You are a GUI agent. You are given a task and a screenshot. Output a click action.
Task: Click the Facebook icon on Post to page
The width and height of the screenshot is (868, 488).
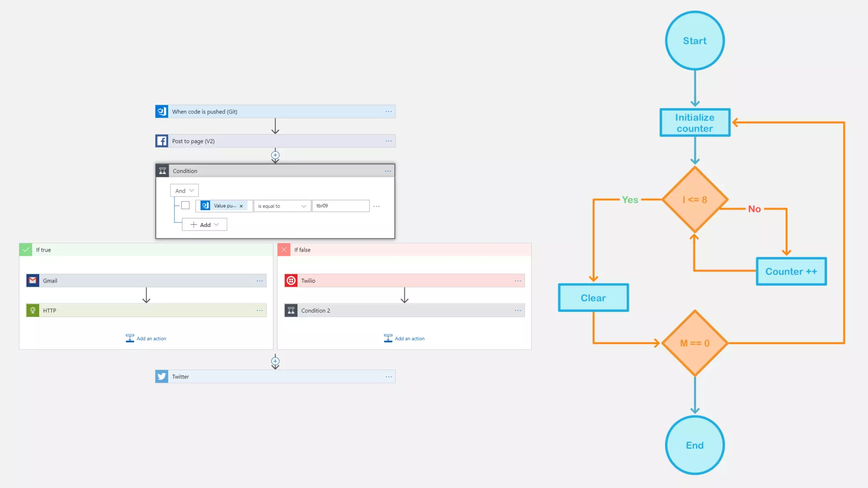(x=161, y=141)
